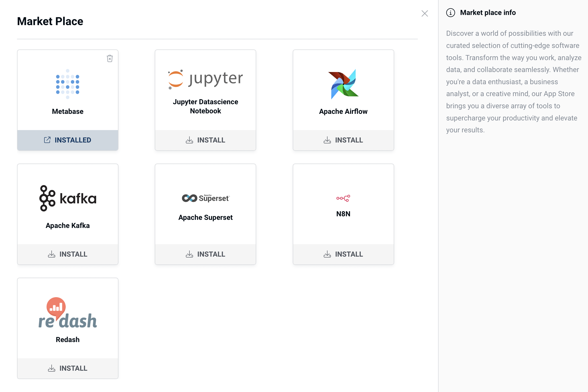Install Jupyter Datascience Notebook
Viewport: 588px width, 392px height.
(205, 140)
